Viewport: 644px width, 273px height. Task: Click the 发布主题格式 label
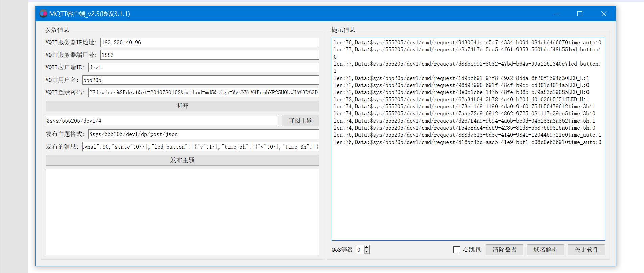pos(65,134)
